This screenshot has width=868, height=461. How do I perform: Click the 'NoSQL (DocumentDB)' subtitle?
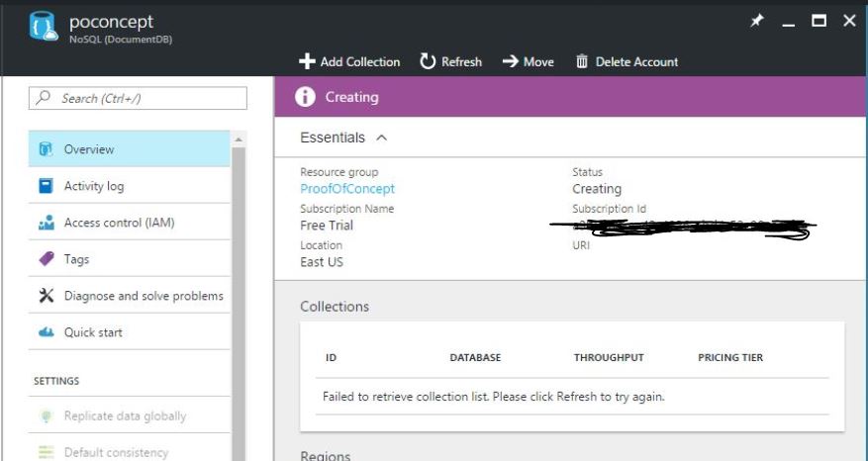pyautogui.click(x=121, y=40)
